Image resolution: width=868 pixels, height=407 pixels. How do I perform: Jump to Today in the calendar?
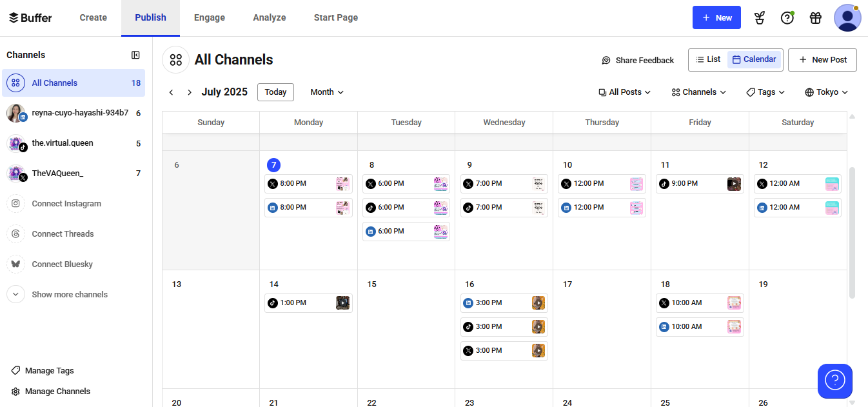275,92
